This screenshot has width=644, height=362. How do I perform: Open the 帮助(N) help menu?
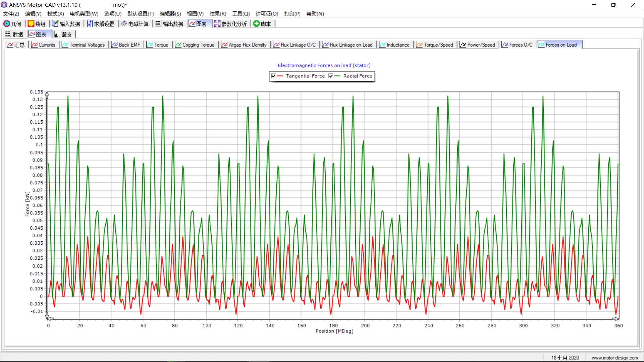[x=315, y=14]
